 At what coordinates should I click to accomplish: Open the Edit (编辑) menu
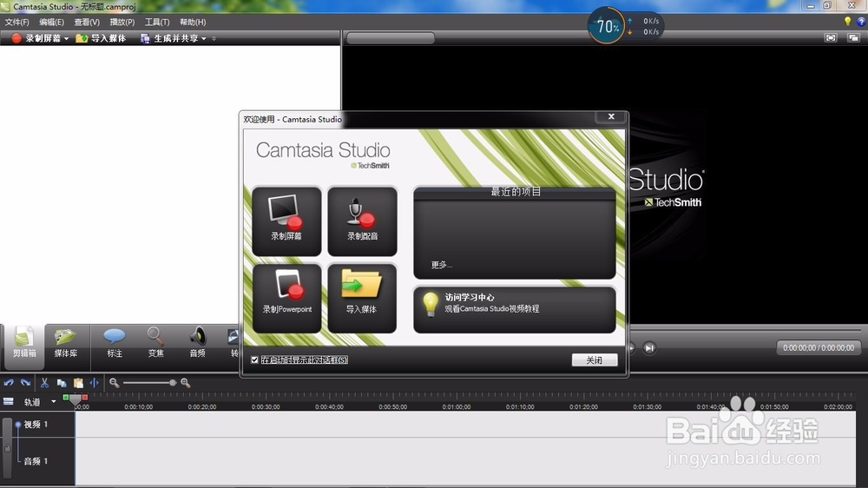[51, 23]
